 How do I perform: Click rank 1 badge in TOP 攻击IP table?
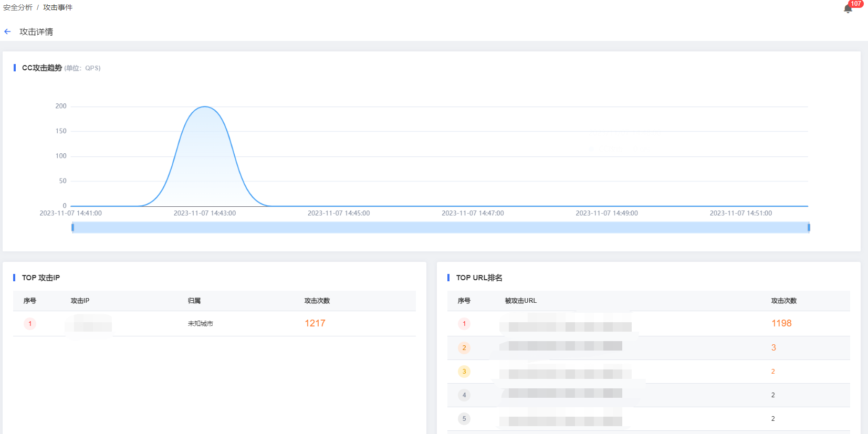click(30, 323)
